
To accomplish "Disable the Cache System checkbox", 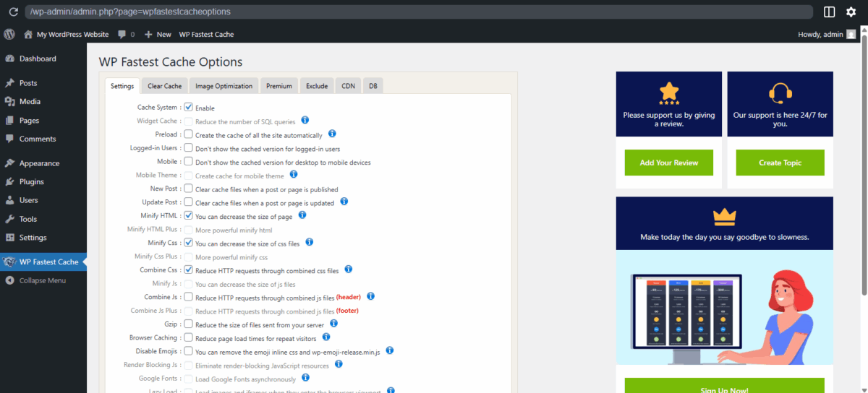I will pyautogui.click(x=188, y=107).
